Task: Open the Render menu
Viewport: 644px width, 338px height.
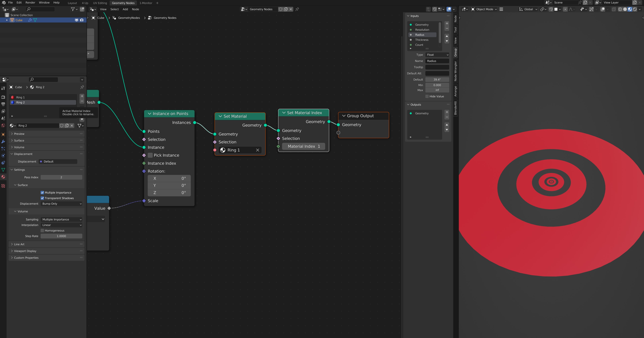Action: (30, 3)
